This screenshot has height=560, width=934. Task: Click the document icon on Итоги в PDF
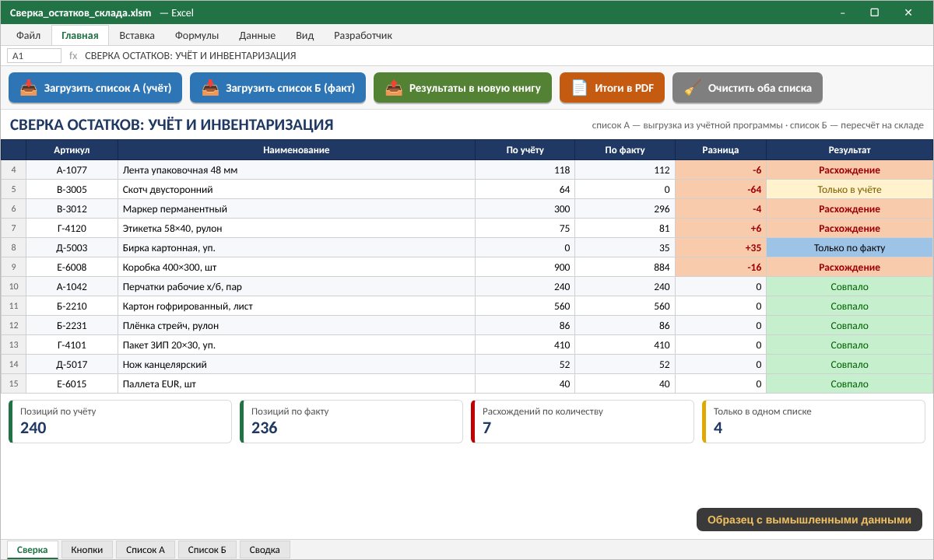tap(579, 88)
